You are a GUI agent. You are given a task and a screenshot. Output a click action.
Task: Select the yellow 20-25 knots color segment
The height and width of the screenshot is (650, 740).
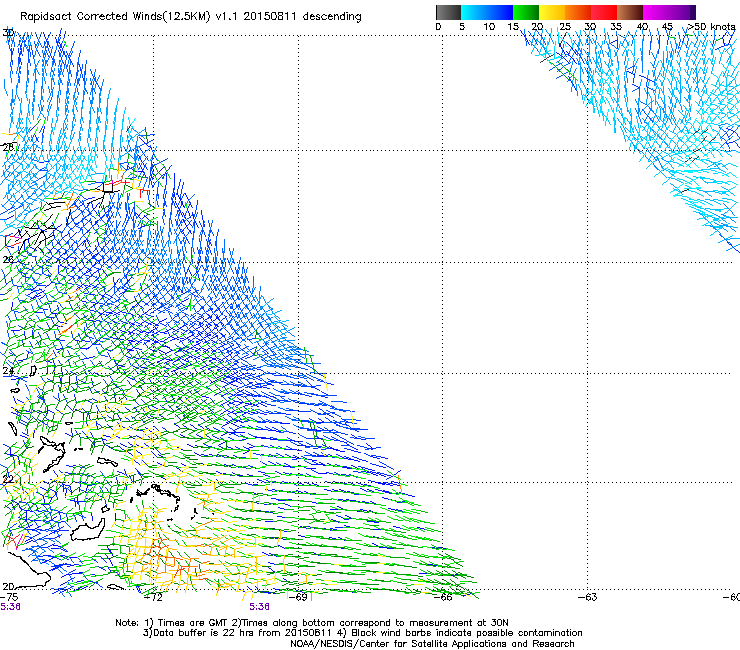(552, 12)
